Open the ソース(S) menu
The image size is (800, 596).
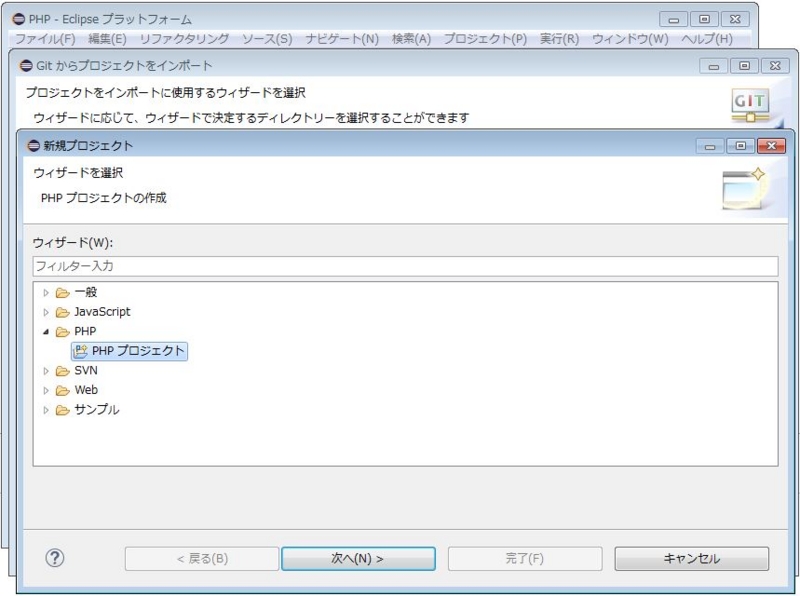[x=267, y=39]
